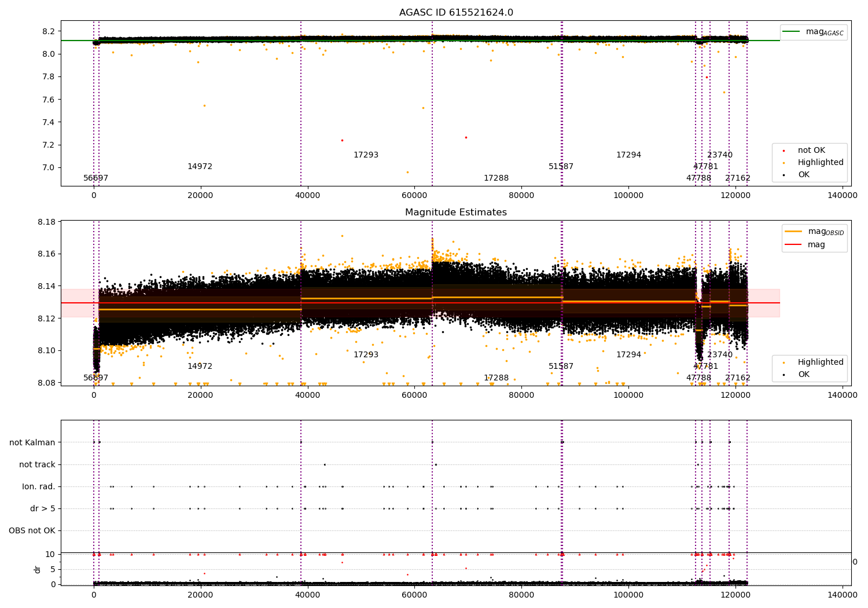868x608 pixels.
Task: Click the 140000 x-tick under middle plot
Action: click(x=843, y=395)
